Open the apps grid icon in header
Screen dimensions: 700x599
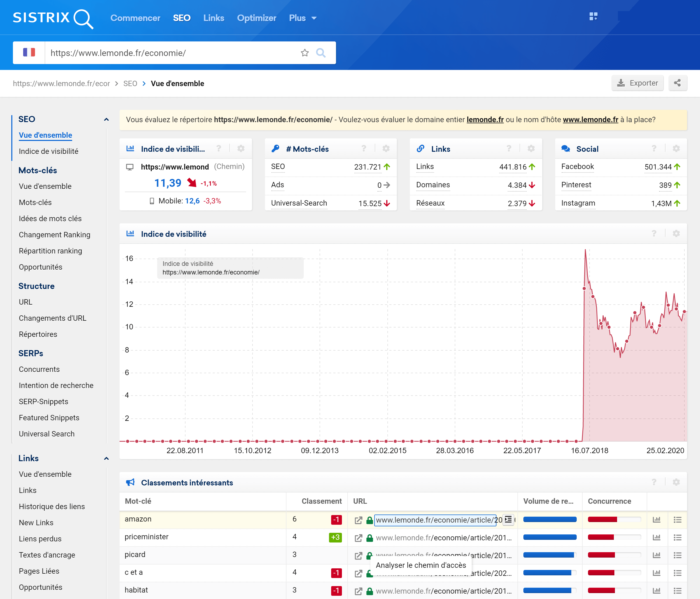point(593,16)
